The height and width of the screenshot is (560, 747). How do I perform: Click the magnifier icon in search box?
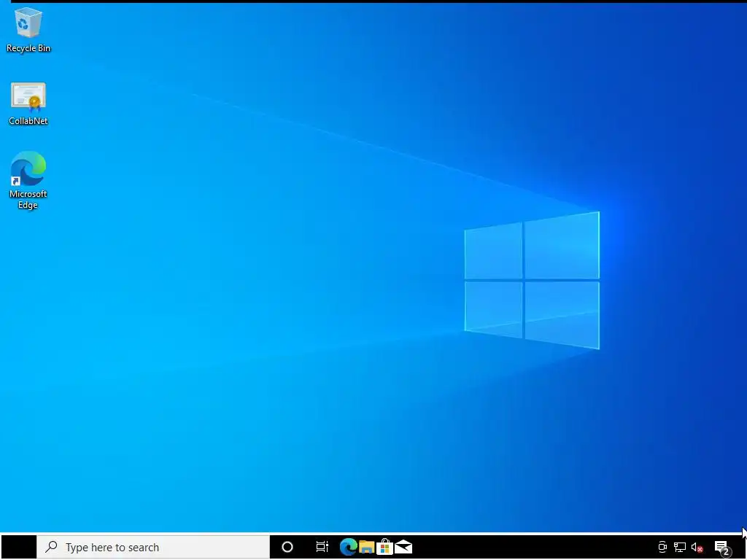51,547
